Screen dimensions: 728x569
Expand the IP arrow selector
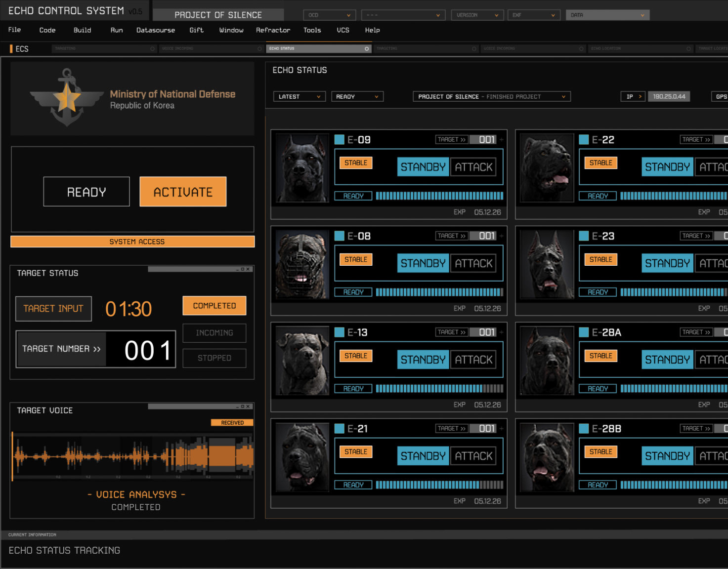click(633, 96)
